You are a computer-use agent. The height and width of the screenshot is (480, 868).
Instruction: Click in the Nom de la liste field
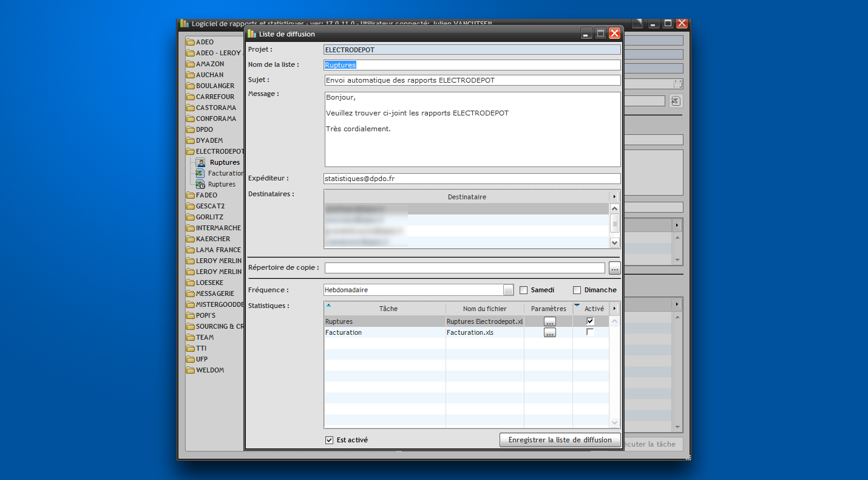click(x=472, y=64)
